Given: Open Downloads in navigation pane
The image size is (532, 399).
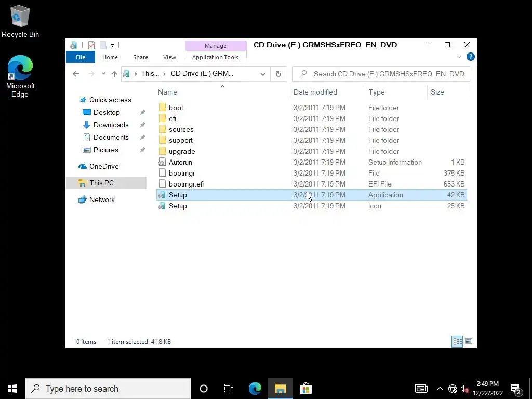Looking at the screenshot, I should click(111, 125).
